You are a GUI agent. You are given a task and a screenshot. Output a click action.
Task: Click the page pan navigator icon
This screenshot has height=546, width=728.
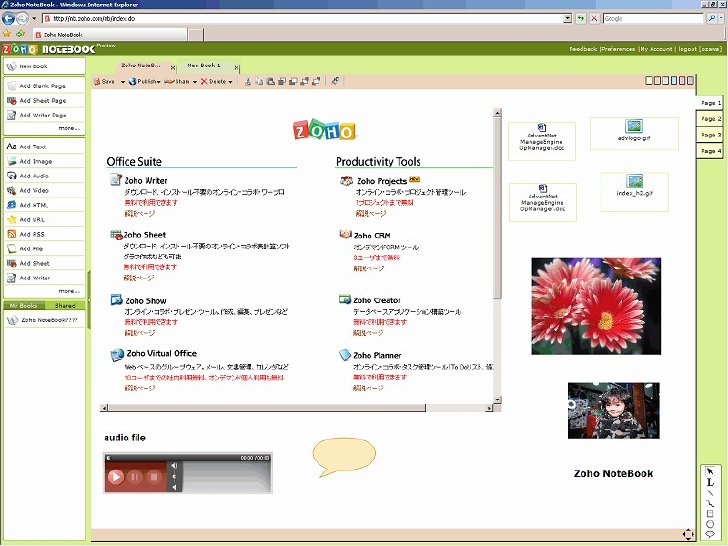click(x=688, y=534)
